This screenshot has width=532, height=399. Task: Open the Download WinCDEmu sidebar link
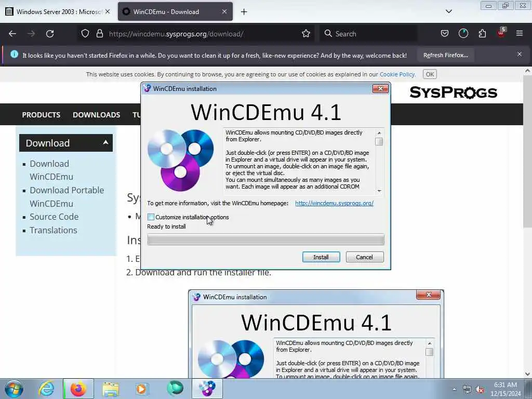(x=51, y=170)
